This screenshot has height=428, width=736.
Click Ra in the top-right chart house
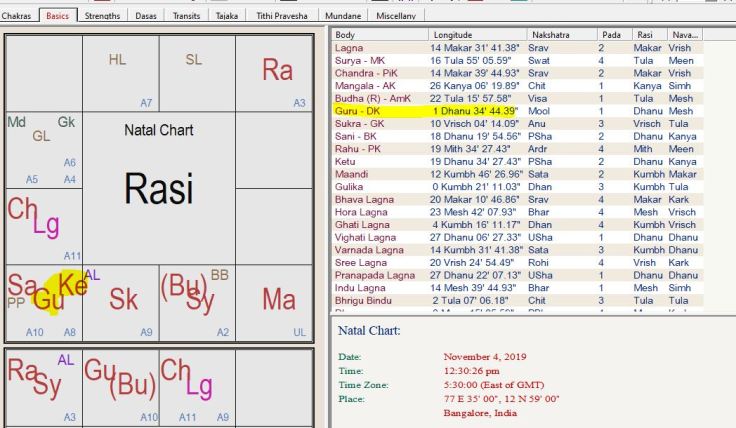[277, 70]
